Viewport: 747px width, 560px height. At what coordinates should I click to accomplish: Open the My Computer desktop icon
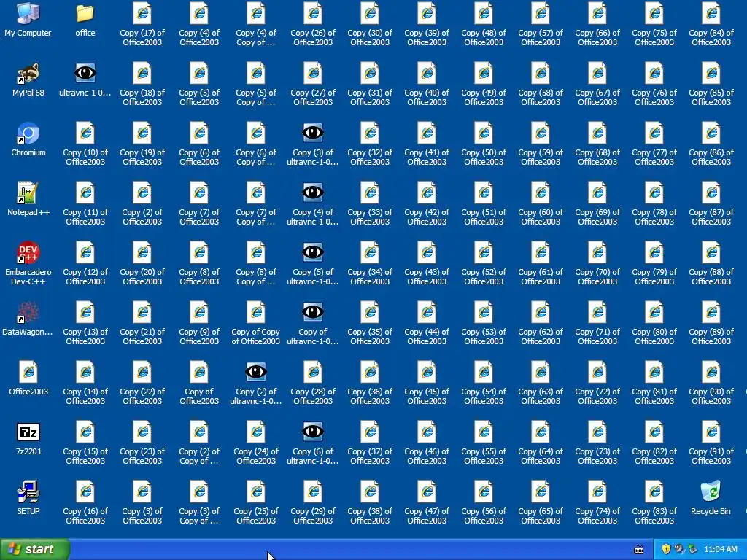click(x=28, y=13)
